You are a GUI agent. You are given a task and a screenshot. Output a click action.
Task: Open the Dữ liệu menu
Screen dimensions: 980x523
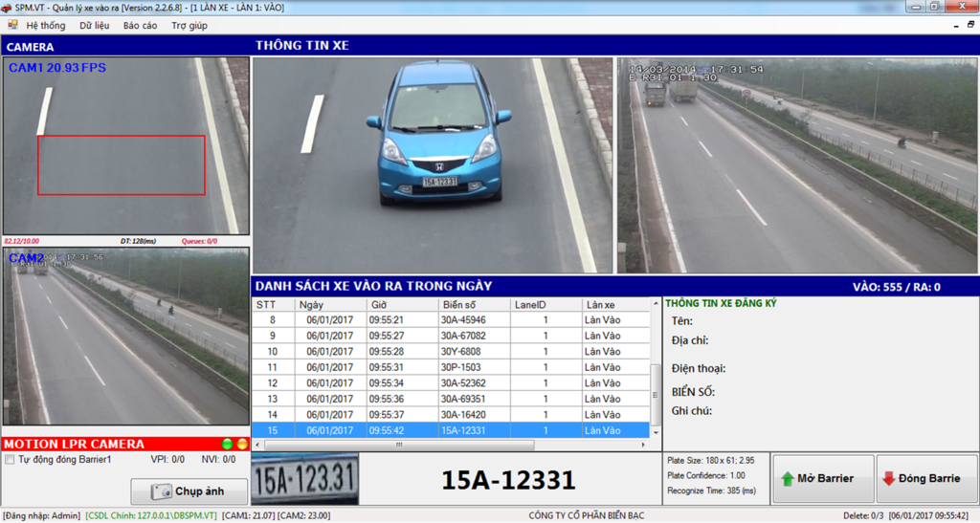pyautogui.click(x=94, y=26)
